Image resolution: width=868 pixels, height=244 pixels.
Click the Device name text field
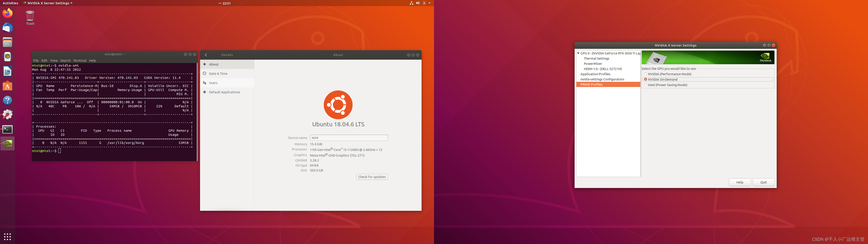tap(349, 138)
